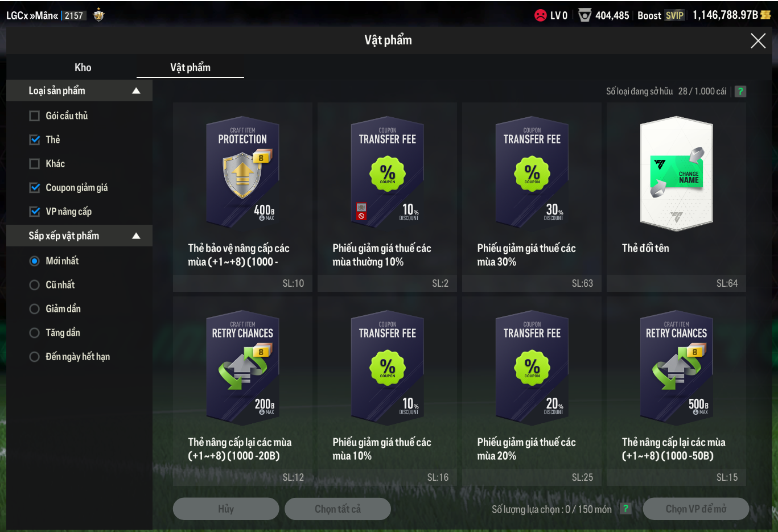
Task: Uncheck the Coupon giảm giá checkbox
Action: click(35, 188)
